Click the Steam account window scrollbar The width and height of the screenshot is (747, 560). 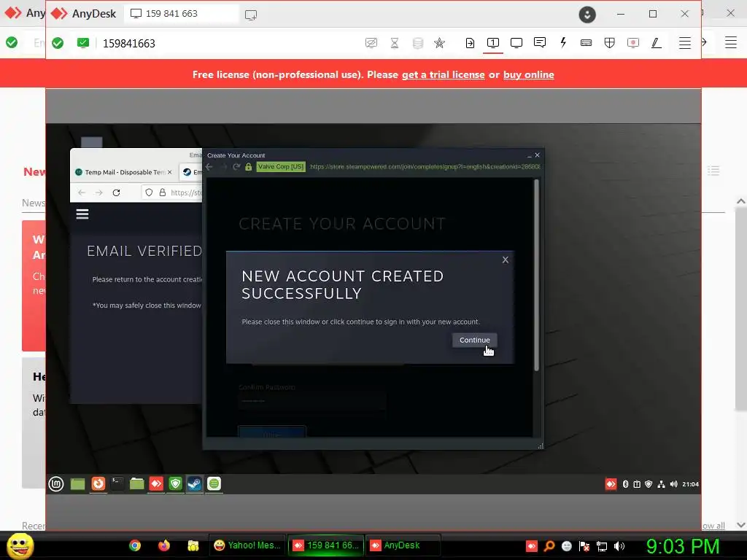pos(536,275)
